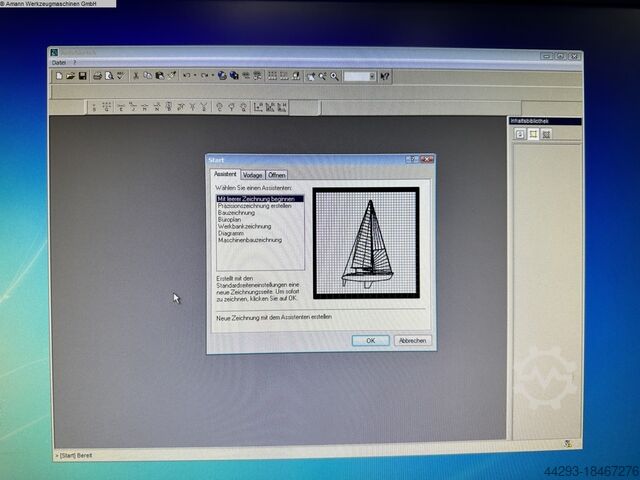Click the Open file folder icon
640x480 pixels.
tap(70, 76)
